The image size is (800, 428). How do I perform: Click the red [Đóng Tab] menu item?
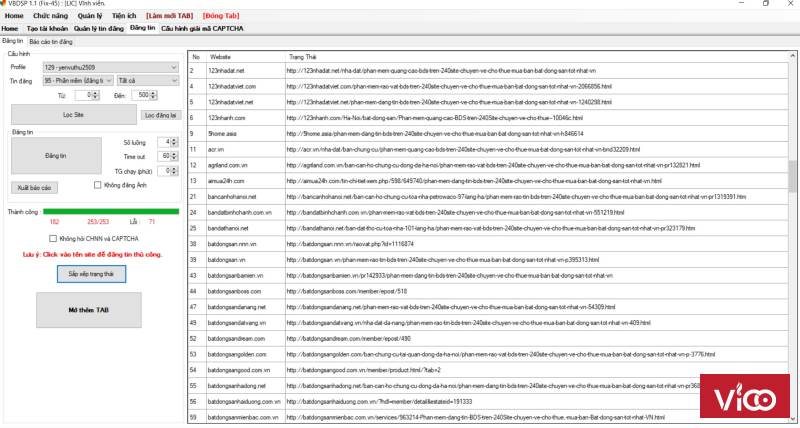tap(220, 17)
